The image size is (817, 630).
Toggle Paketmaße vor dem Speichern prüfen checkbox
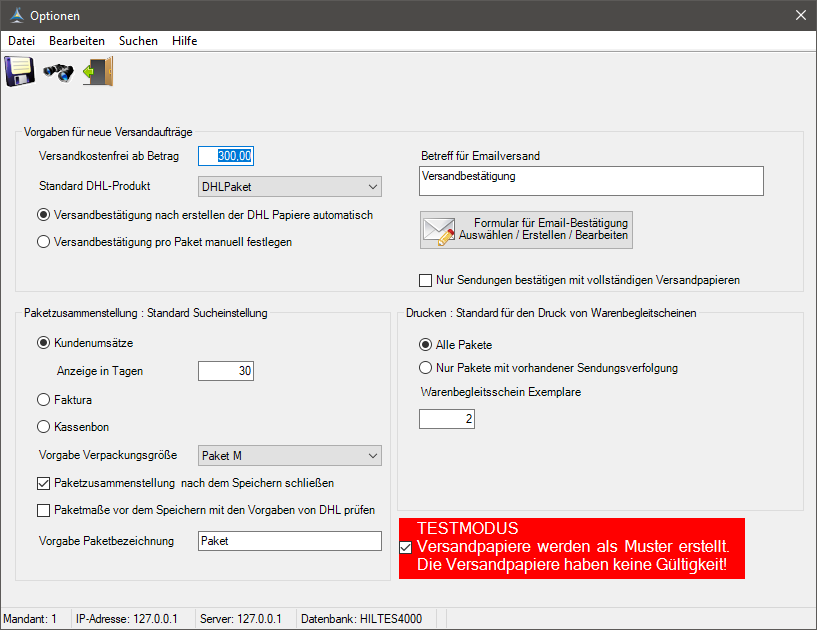pyautogui.click(x=43, y=510)
